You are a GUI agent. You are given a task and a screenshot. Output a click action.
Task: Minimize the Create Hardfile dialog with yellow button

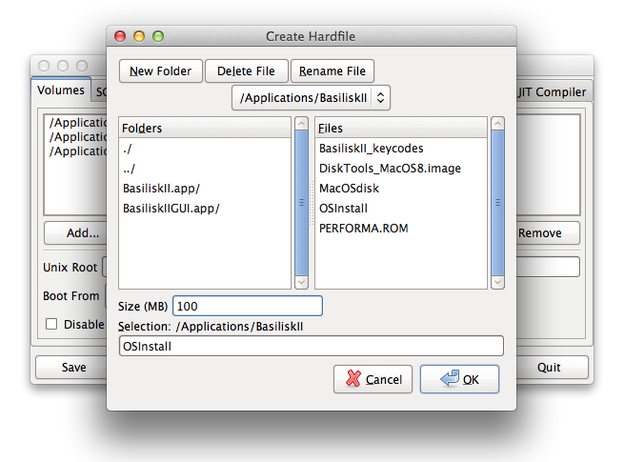click(139, 36)
